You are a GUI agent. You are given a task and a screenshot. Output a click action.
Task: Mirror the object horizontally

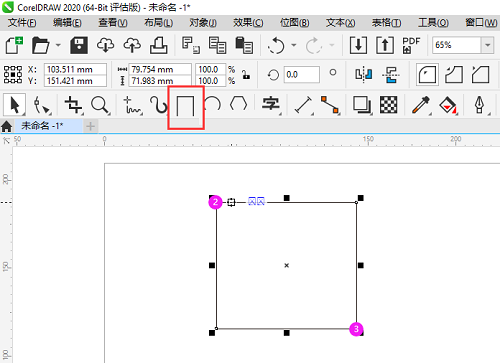(x=363, y=74)
